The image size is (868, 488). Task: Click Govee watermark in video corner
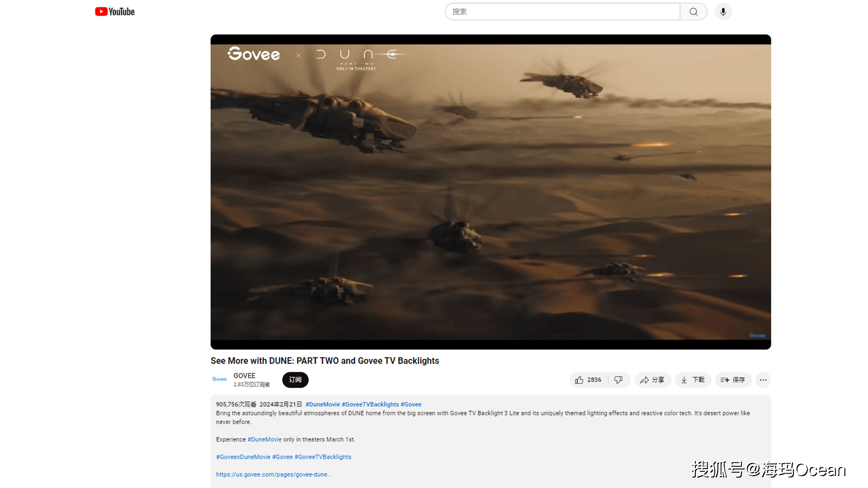point(757,336)
